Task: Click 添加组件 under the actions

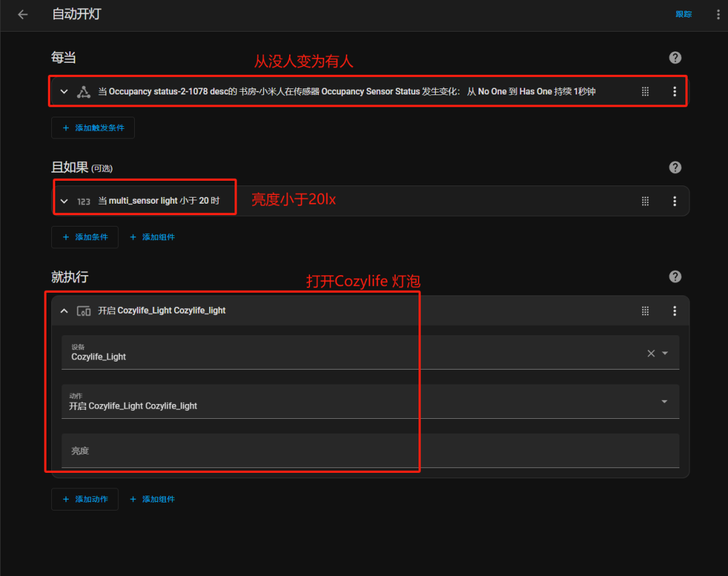Action: coord(152,499)
